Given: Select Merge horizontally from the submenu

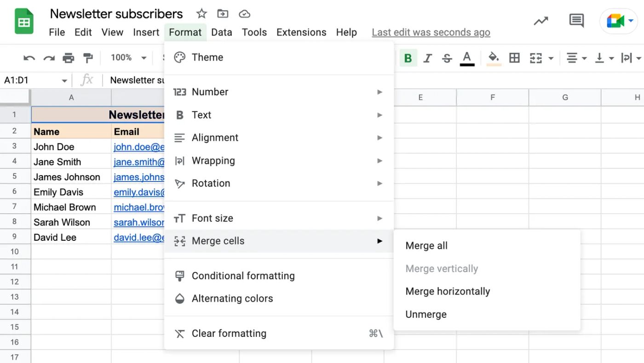Looking at the screenshot, I should pos(447,291).
